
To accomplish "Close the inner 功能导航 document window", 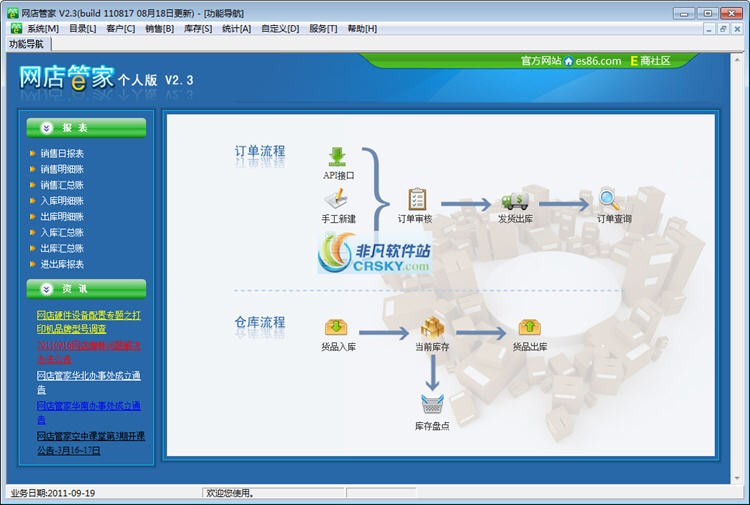I will point(737,29).
